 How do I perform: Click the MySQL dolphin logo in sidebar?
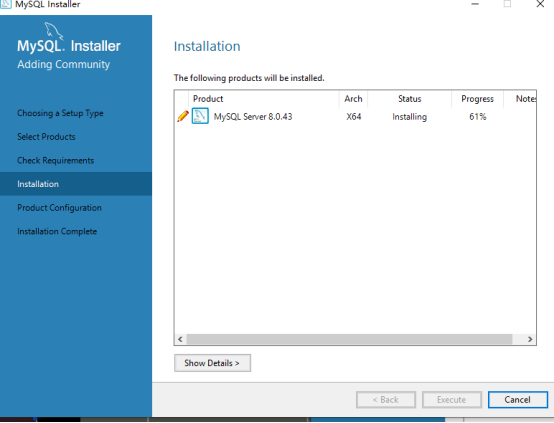click(x=54, y=30)
